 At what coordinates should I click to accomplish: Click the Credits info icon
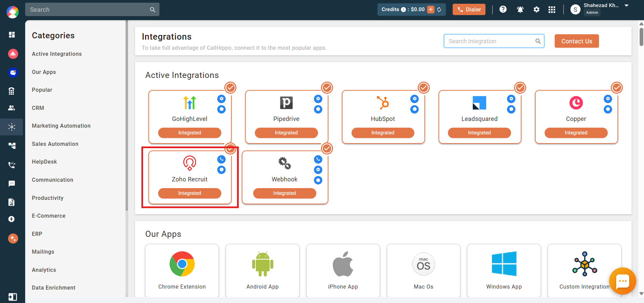tap(403, 10)
